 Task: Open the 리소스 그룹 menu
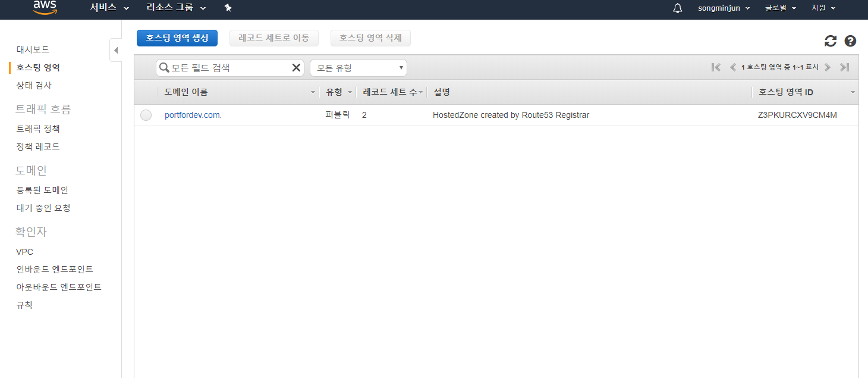click(x=176, y=8)
